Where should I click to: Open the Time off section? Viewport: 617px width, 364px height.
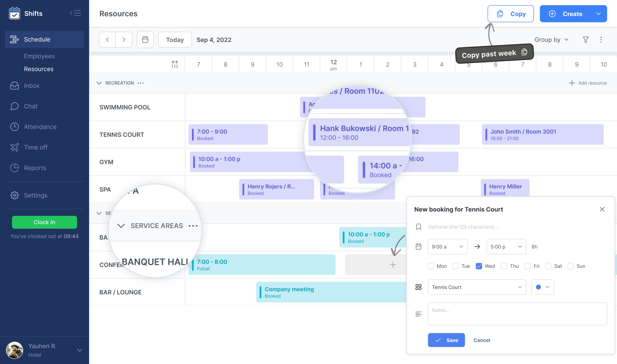point(36,147)
